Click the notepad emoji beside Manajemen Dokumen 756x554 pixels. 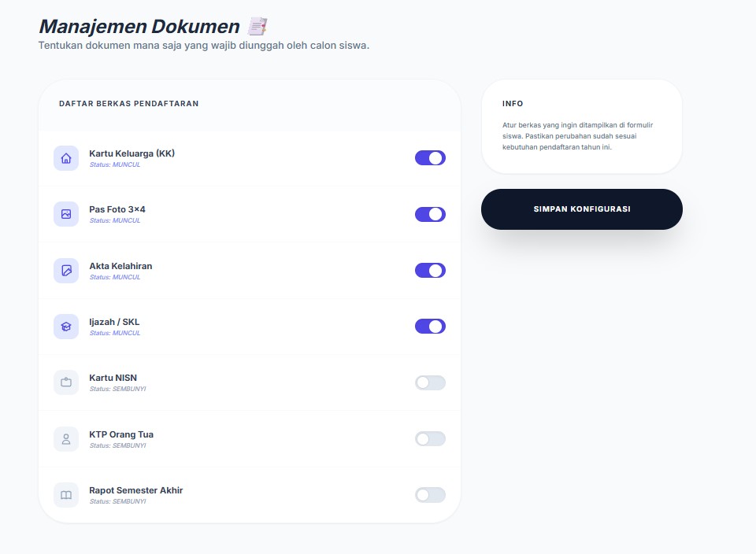[257, 27]
